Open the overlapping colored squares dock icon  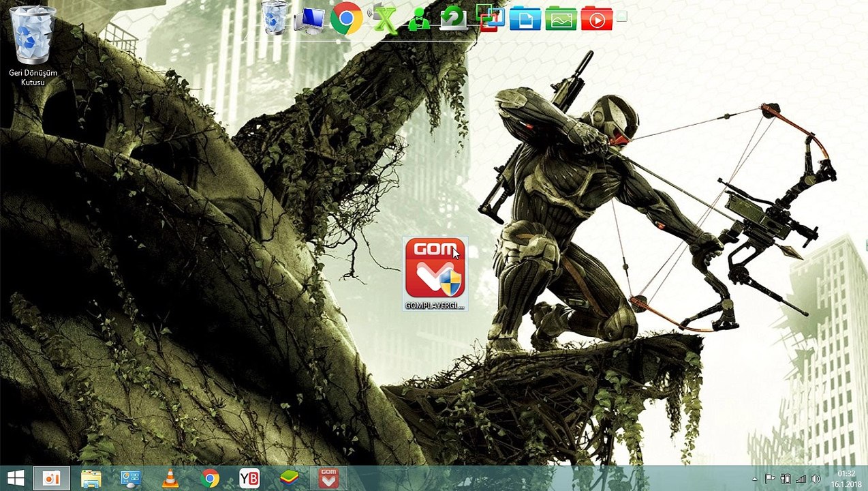click(x=489, y=18)
